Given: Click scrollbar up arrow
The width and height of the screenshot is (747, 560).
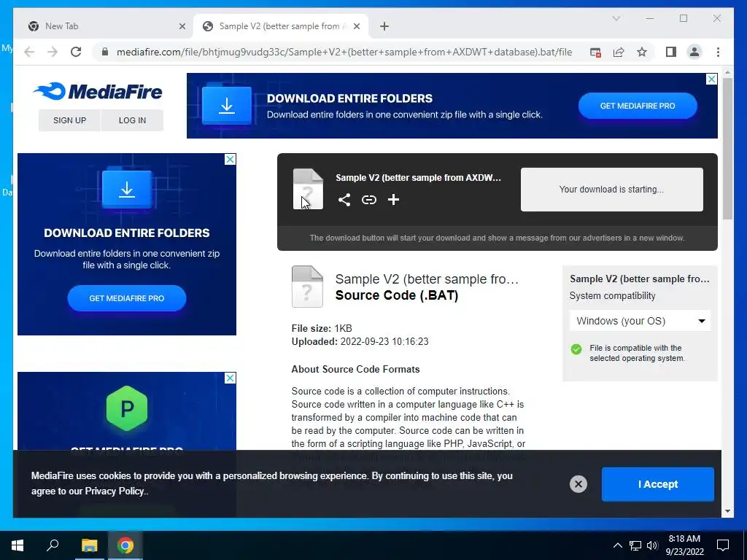Looking at the screenshot, I should click(727, 73).
